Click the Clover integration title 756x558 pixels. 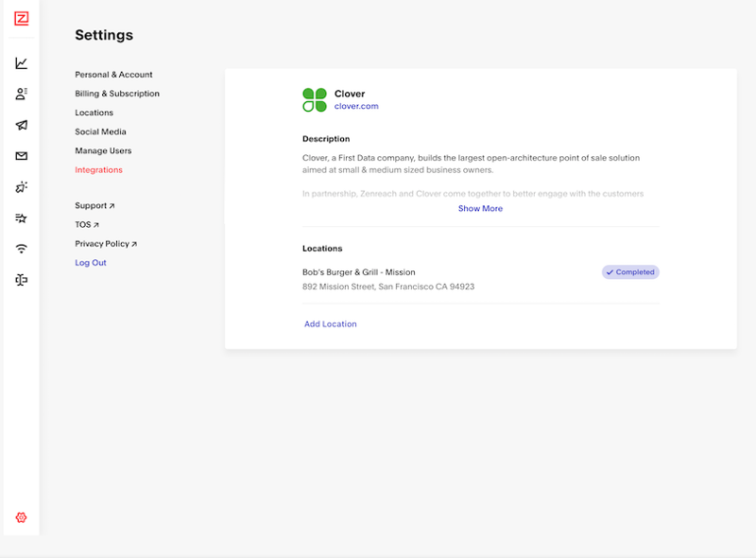pos(350,94)
